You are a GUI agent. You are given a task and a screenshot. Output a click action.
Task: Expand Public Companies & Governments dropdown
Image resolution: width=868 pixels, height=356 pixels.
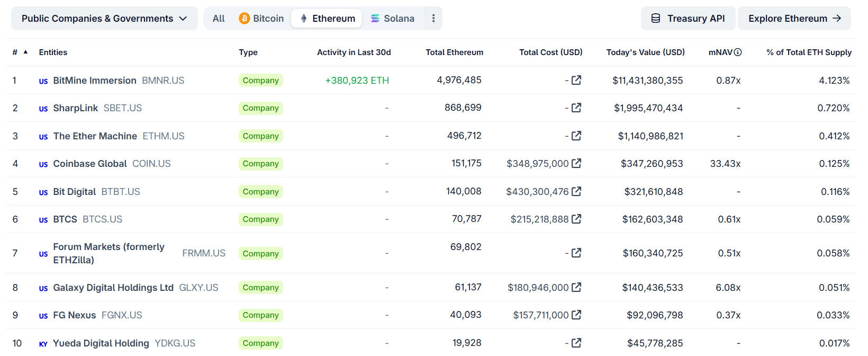104,19
